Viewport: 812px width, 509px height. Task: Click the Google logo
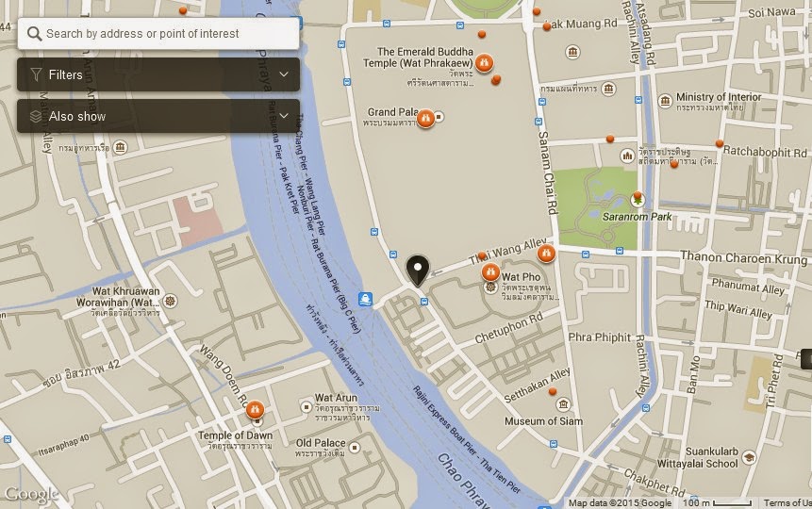(x=30, y=495)
